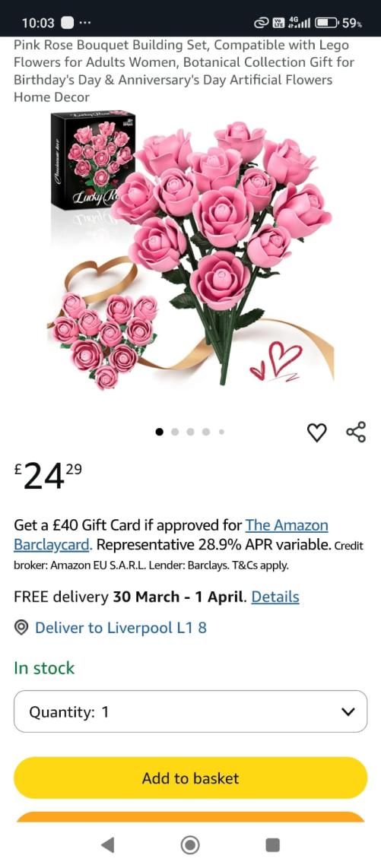Tap the share icon
Screen dimensions: 381x868
[x=356, y=432]
